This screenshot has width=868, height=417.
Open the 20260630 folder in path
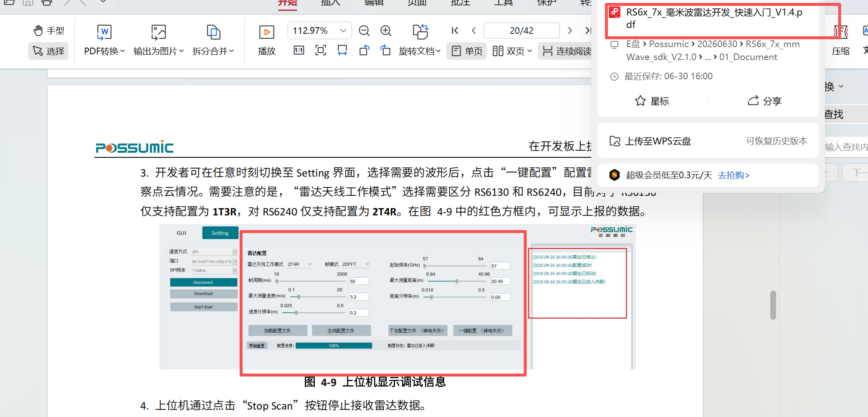tap(717, 44)
